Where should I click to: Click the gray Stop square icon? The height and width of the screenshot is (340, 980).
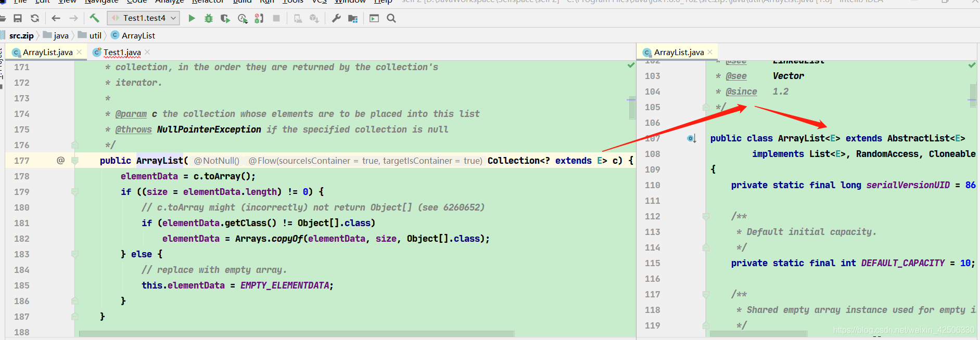pos(276,18)
